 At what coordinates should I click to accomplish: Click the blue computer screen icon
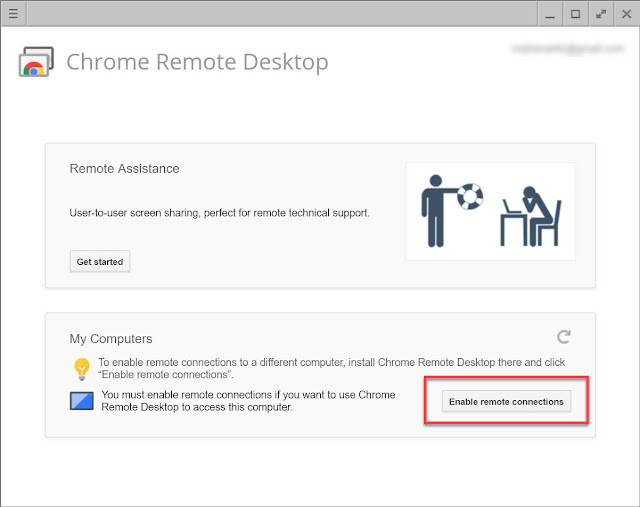[82, 401]
